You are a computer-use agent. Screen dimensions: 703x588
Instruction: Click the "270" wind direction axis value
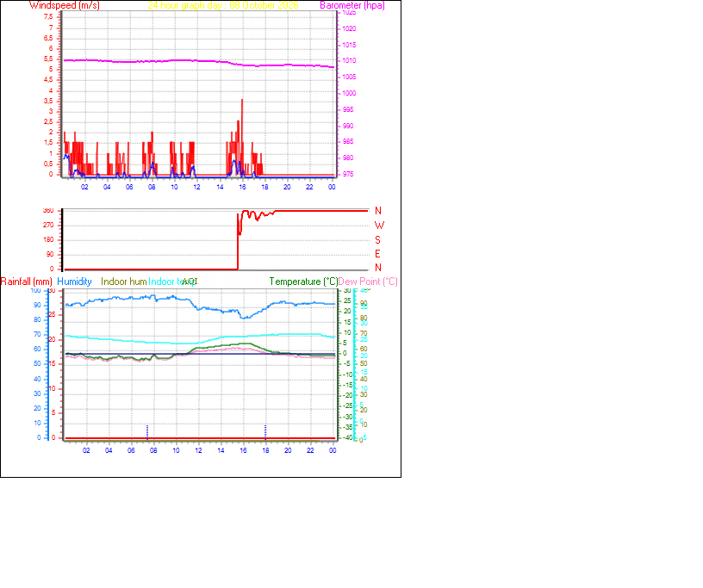click(x=48, y=225)
